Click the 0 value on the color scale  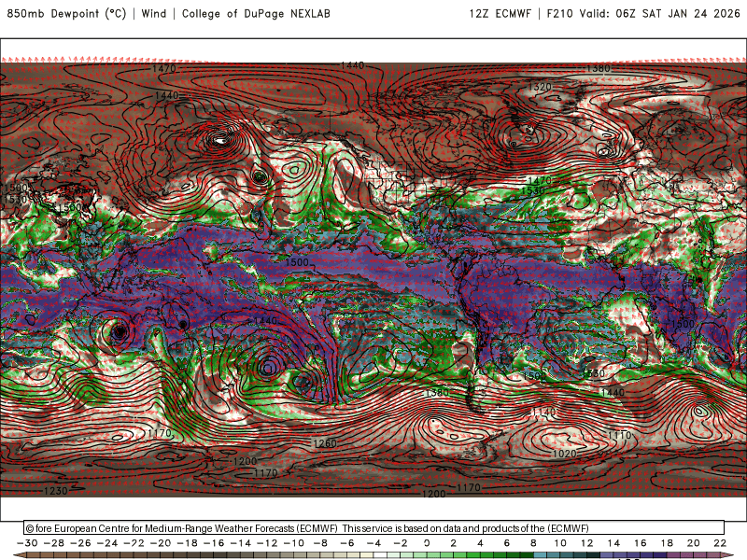point(427,543)
